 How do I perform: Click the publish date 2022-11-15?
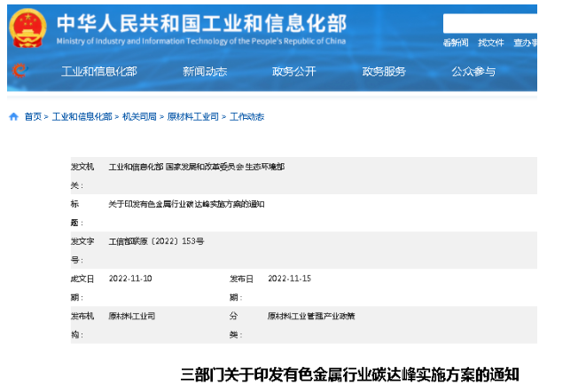click(290, 278)
